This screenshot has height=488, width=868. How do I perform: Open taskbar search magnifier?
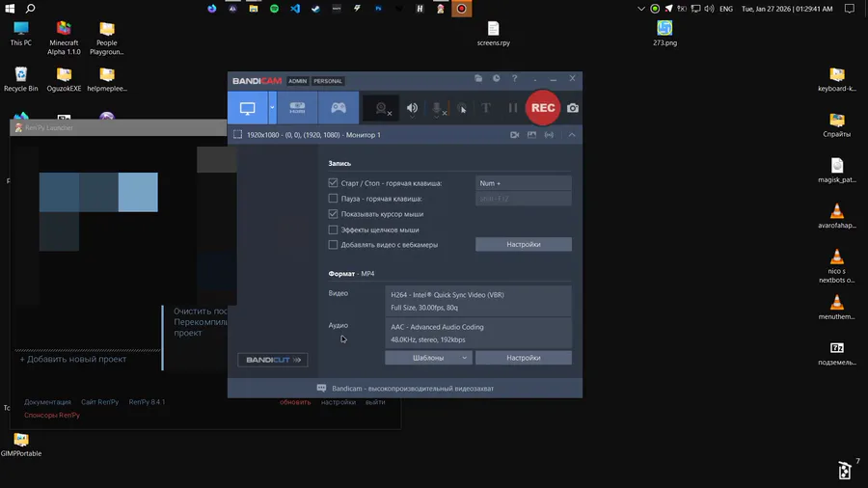pyautogui.click(x=31, y=9)
